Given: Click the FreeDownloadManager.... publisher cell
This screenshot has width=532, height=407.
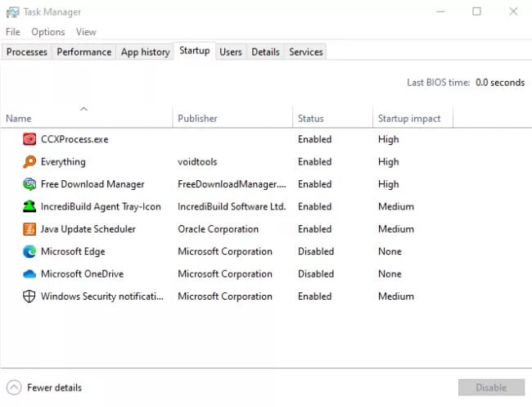Looking at the screenshot, I should click(232, 184).
